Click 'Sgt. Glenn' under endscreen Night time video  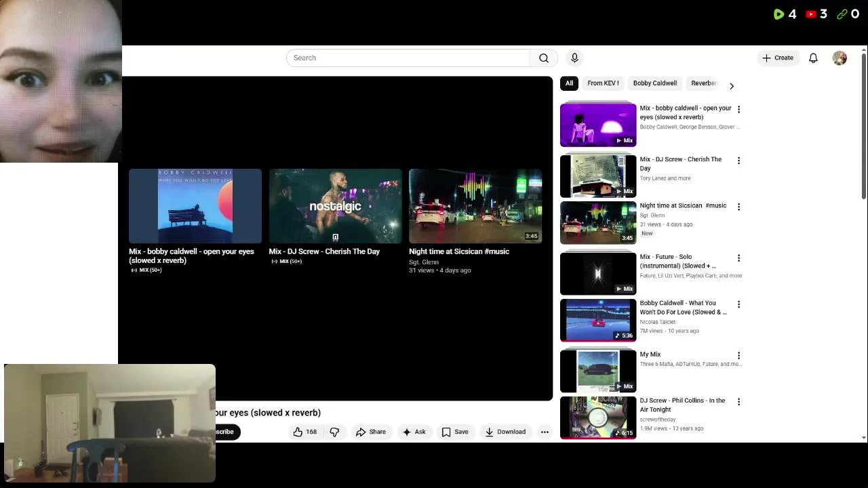click(x=424, y=262)
